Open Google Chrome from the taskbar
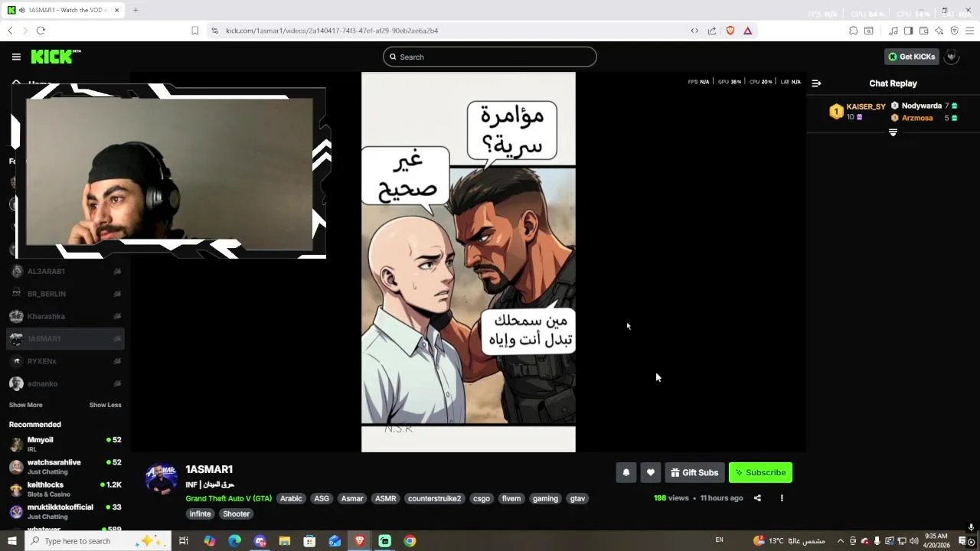The image size is (980, 551). point(410,541)
